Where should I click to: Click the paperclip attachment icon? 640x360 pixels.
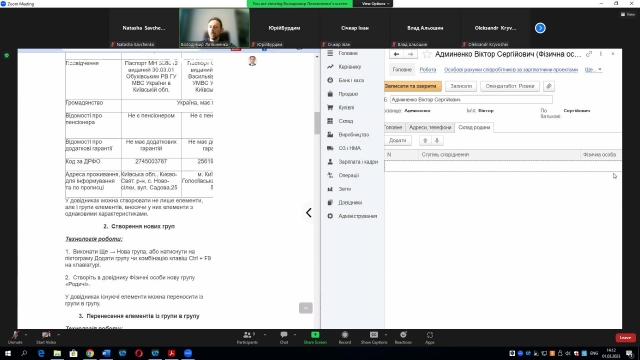[x=549, y=86]
